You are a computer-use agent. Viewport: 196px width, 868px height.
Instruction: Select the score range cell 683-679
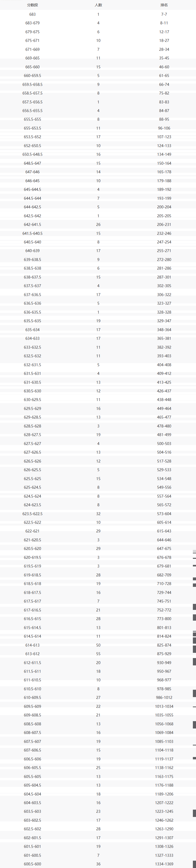click(x=32, y=23)
